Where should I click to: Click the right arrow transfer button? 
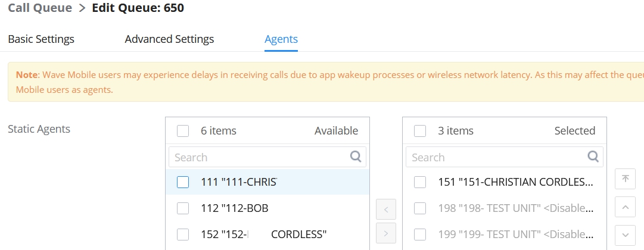pos(386,234)
